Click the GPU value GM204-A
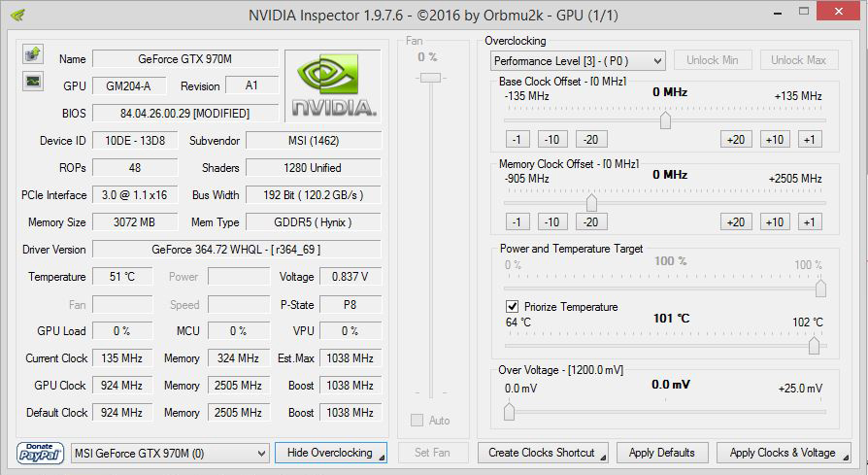The image size is (868, 475). tap(128, 85)
